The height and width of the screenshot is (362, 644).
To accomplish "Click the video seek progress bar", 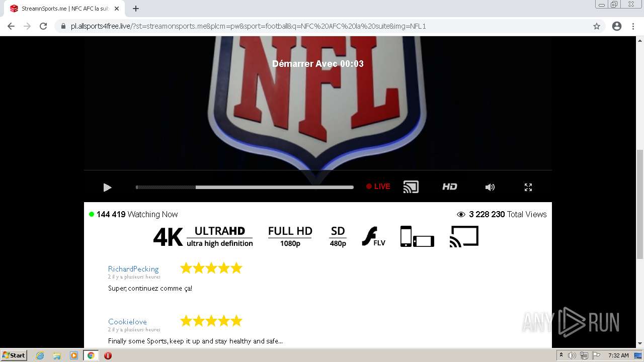I will coord(245,187).
